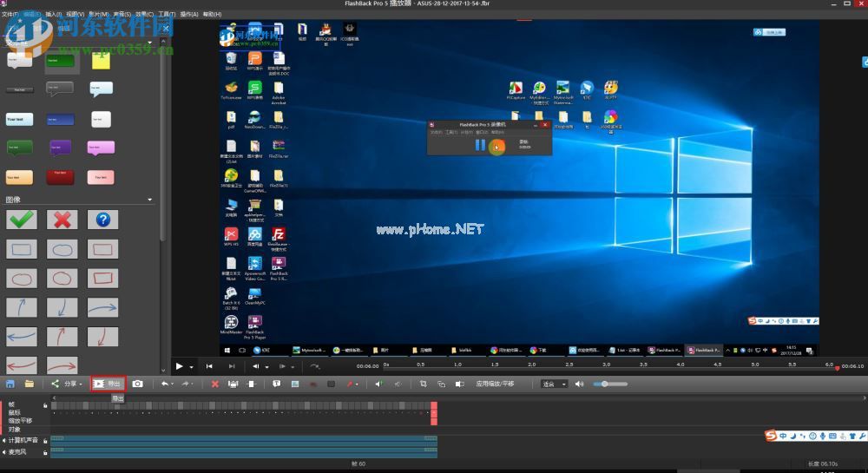Viewport: 868px width, 473px height.
Task: Open 帮助(H) menu
Action: click(x=212, y=14)
